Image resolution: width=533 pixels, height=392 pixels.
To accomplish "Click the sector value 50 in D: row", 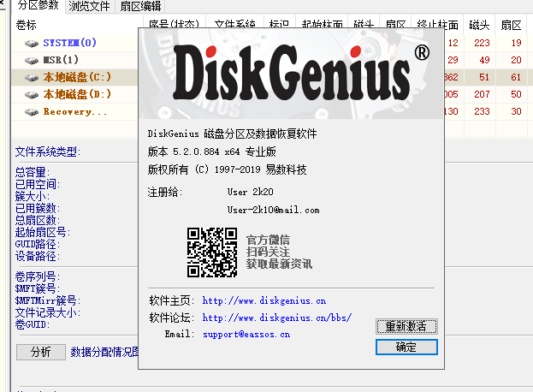I will coord(516,94).
